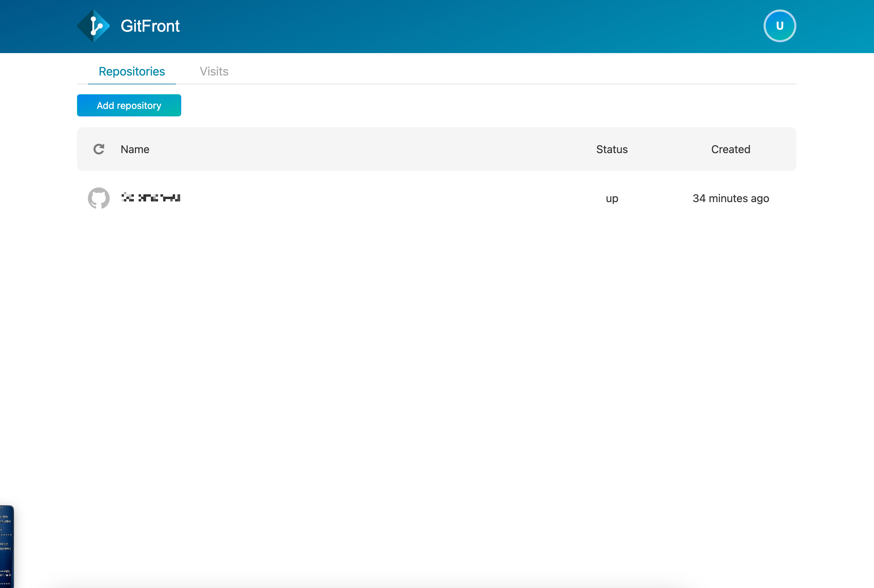The width and height of the screenshot is (874, 588).
Task: Click the GitFront title text
Action: coord(150,26)
